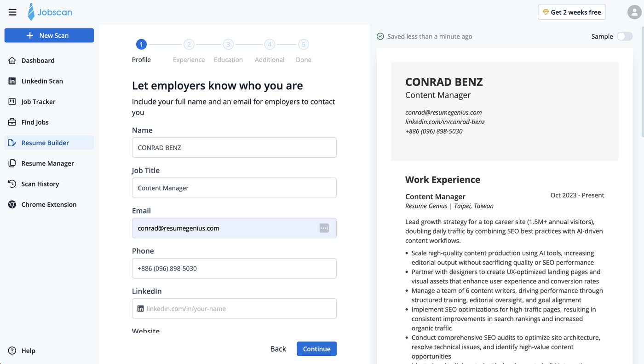Click the options icon inside the Email field
Viewport: 644px width, 364px height.
(x=324, y=228)
